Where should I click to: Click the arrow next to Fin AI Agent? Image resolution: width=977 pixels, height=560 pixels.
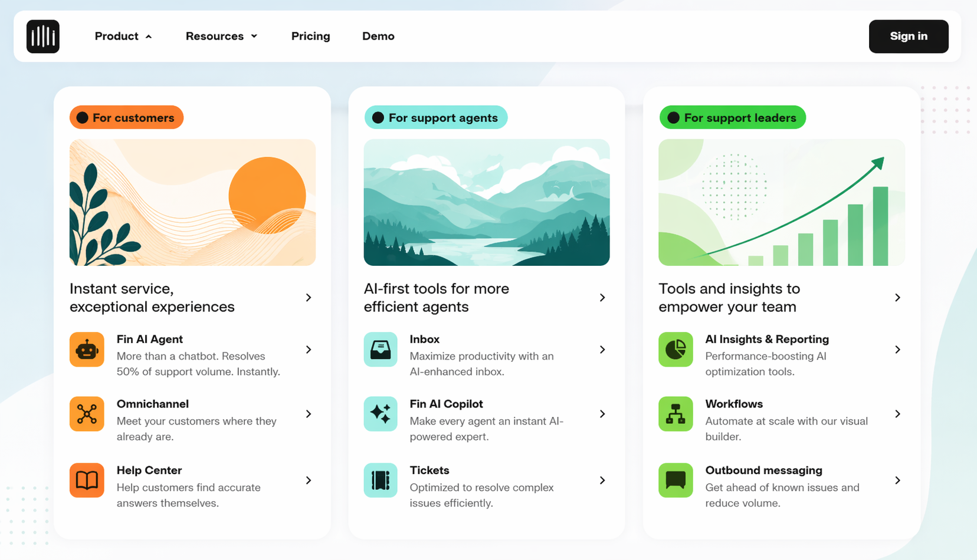tap(309, 350)
